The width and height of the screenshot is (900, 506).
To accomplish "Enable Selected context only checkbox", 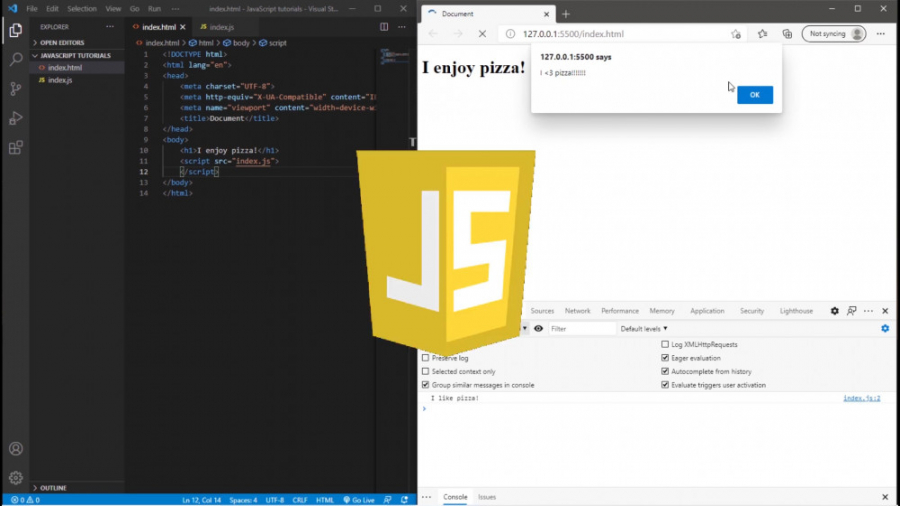I will tap(425, 371).
